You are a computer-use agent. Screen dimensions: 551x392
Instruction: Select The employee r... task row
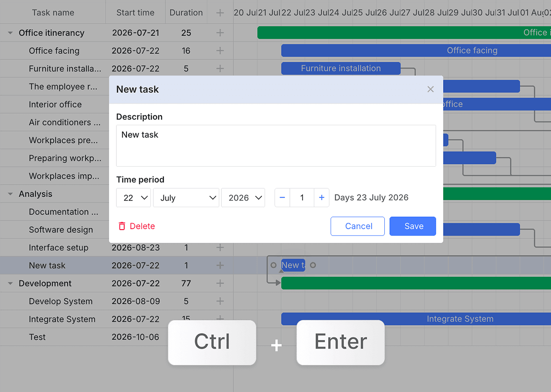tap(55, 87)
